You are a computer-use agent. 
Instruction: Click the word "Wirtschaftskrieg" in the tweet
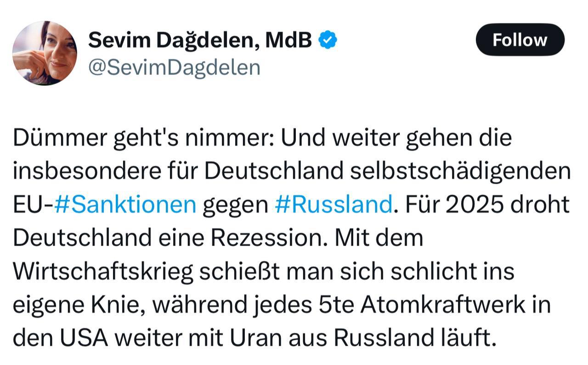pyautogui.click(x=103, y=272)
